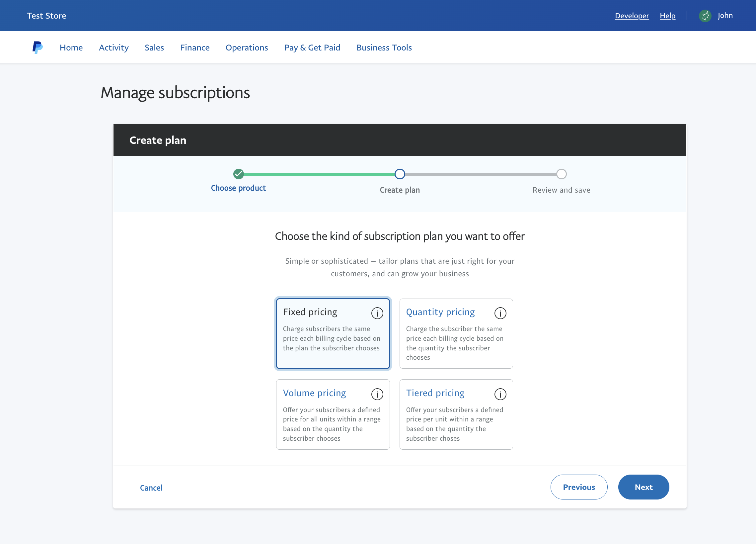Screen dimensions: 756x544
Task: Open the Business Tools menu
Action: [384, 48]
